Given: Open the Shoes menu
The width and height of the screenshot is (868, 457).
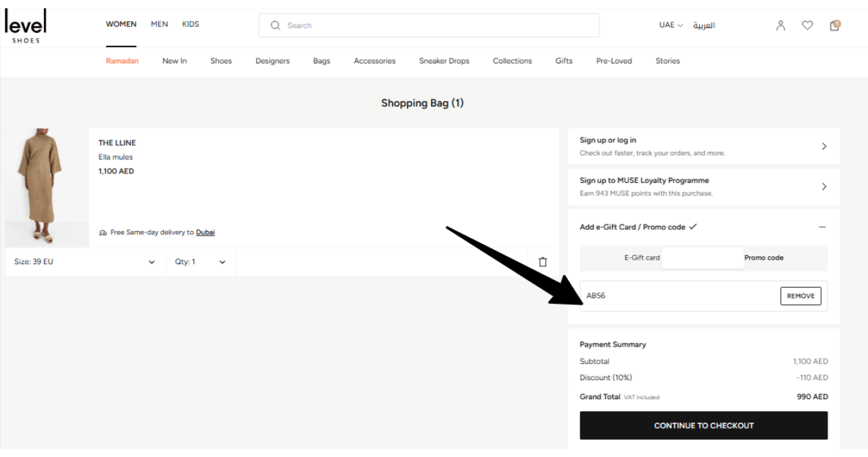Looking at the screenshot, I should 221,61.
